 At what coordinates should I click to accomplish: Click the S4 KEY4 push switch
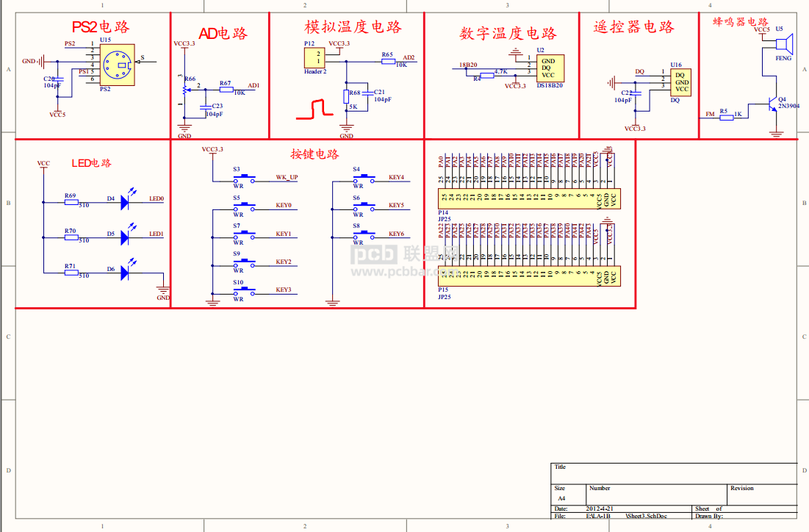[x=364, y=178]
